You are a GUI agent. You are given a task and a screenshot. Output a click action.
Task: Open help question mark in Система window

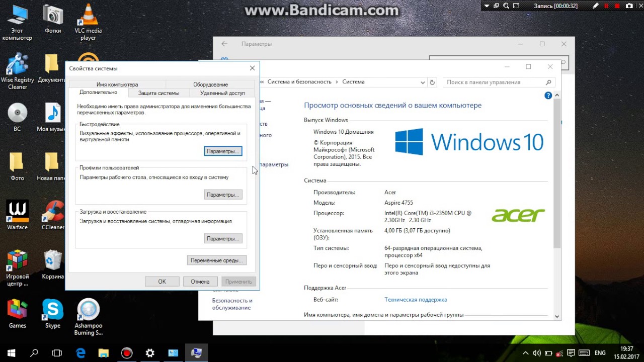(x=548, y=96)
